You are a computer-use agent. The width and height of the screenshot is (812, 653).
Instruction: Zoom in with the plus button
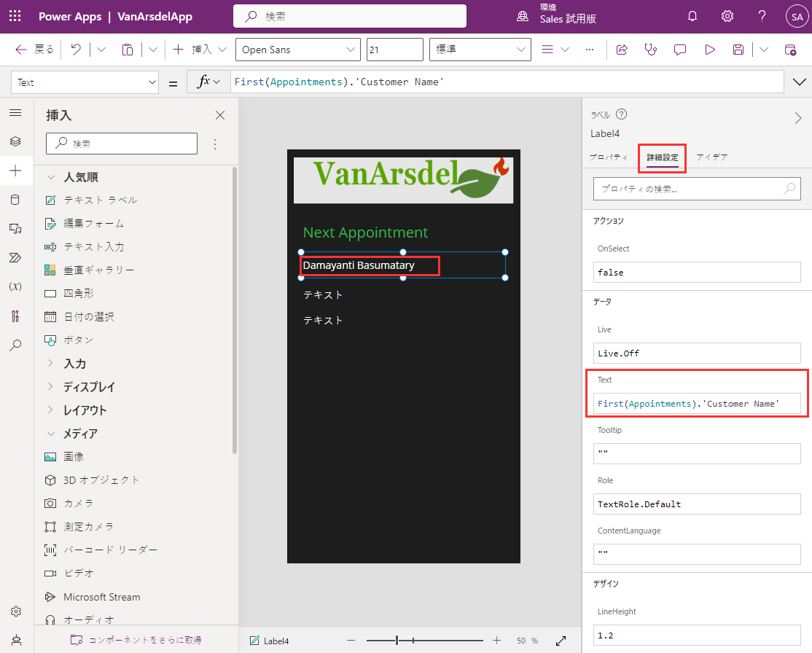496,641
